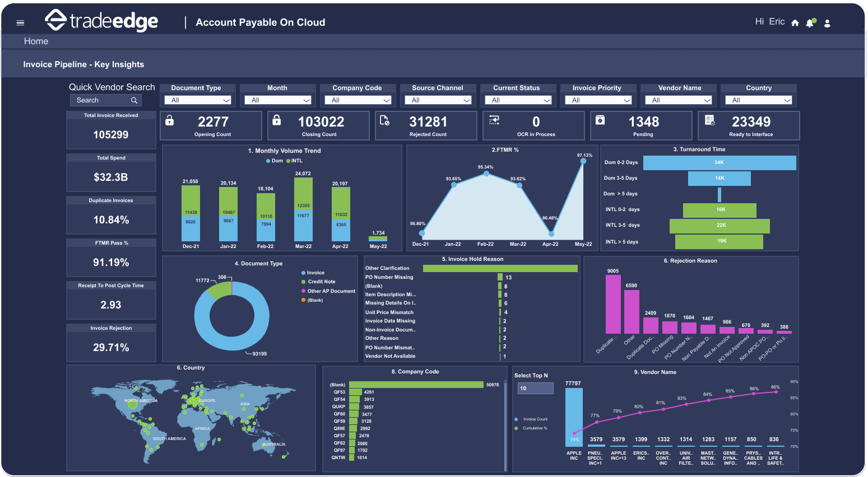The height and width of the screenshot is (477, 868).
Task: Click the tradeedge logo
Action: [102, 21]
